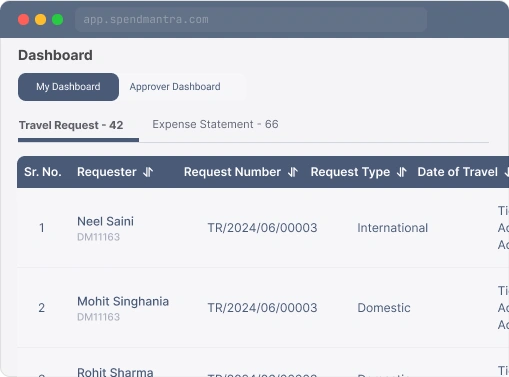Click the Request Number header text
This screenshot has height=377, width=509.
(232, 172)
